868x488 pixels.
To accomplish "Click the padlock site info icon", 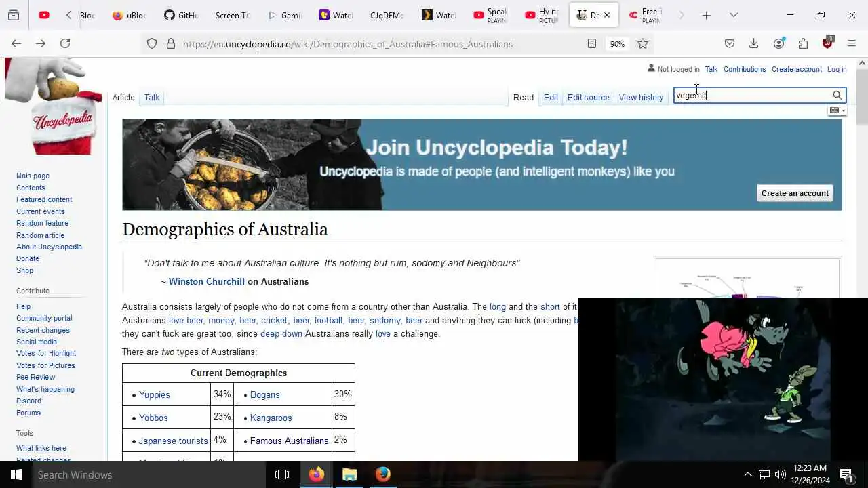I will coord(171,43).
